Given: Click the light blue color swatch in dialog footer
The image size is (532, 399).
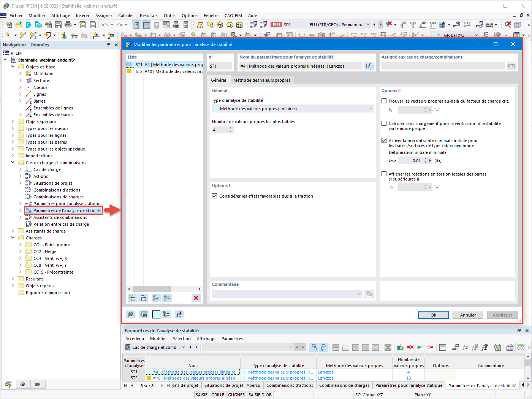Looking at the screenshot, I should pyautogui.click(x=156, y=314).
